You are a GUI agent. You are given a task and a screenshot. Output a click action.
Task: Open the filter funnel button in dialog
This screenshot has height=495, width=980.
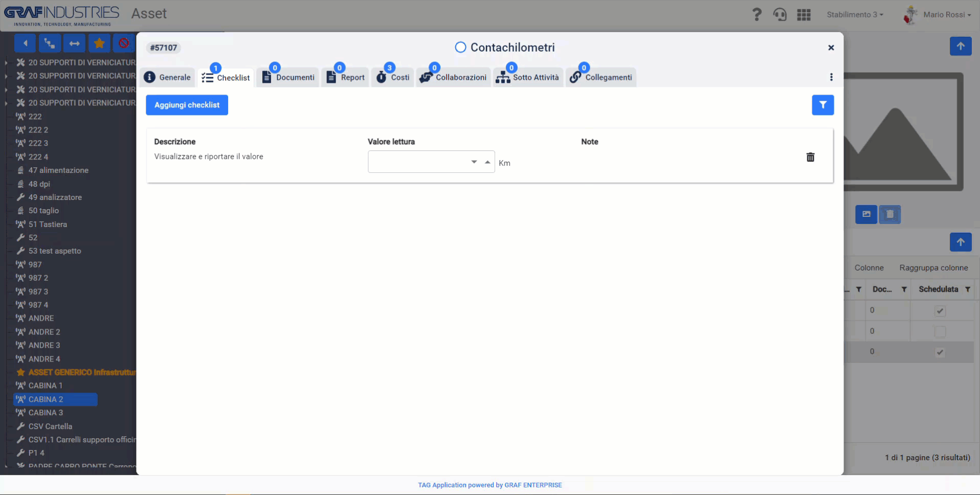tap(822, 105)
